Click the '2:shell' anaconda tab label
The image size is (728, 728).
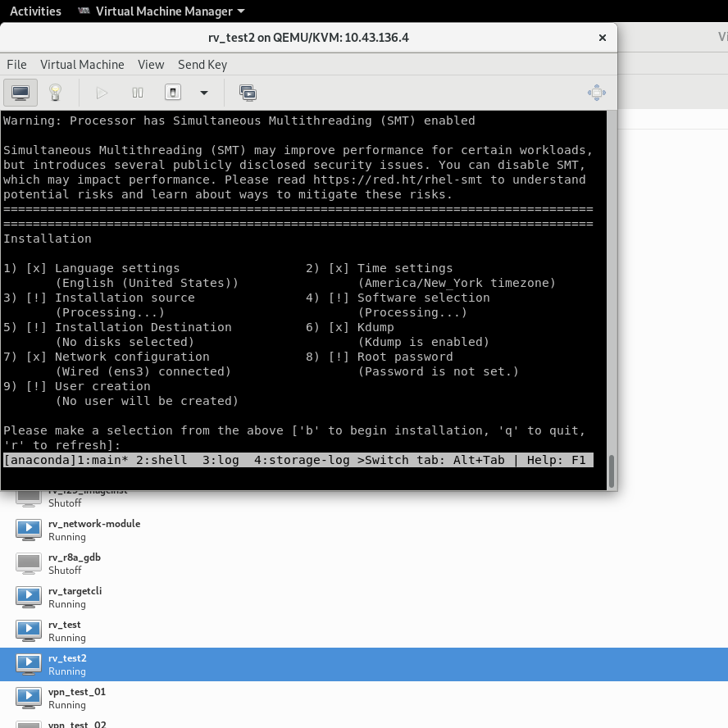coord(162,460)
